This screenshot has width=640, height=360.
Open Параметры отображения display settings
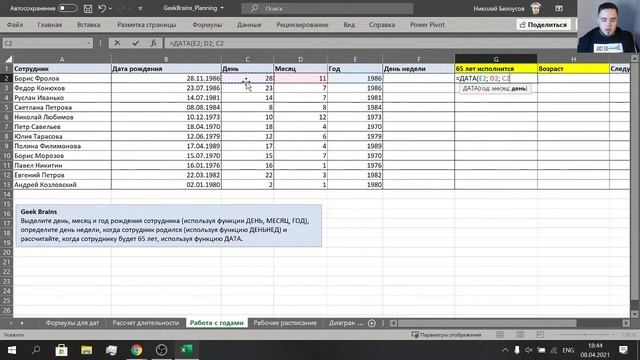point(446,335)
